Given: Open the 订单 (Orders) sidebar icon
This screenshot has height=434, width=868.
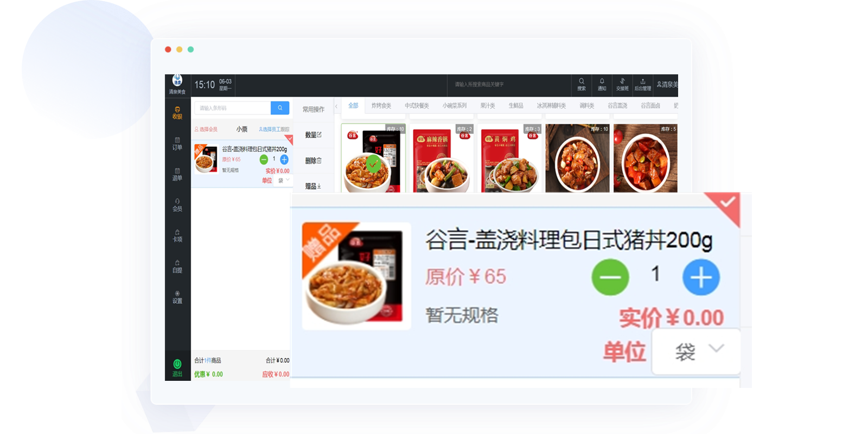Looking at the screenshot, I should [x=177, y=143].
